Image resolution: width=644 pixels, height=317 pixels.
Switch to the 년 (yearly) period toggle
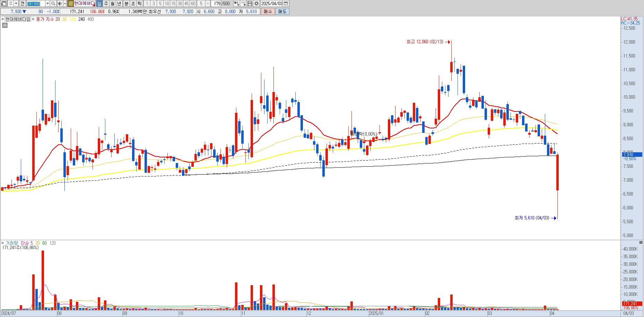point(119,3)
